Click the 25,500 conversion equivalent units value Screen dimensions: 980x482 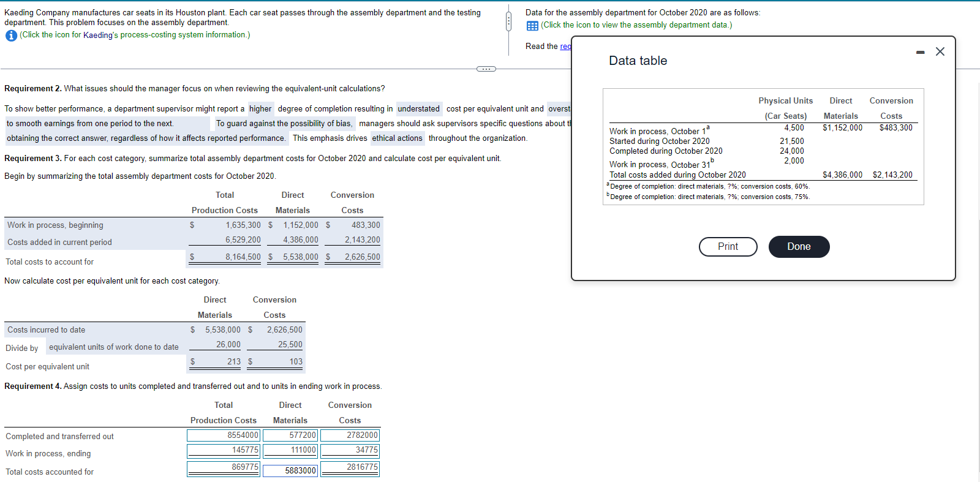point(290,345)
